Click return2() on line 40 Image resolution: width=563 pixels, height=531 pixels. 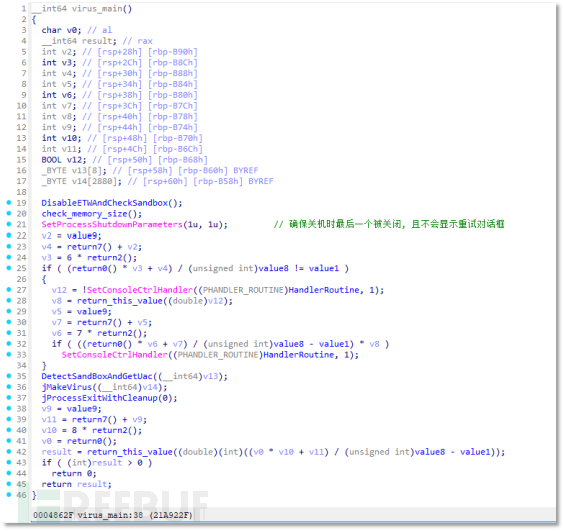[115, 430]
